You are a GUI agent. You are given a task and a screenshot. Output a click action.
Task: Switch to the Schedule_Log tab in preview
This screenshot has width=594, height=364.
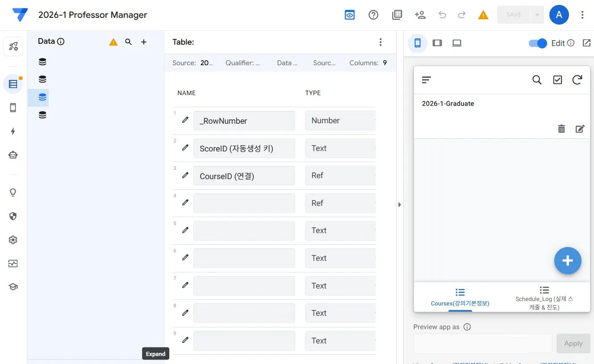[544, 297]
